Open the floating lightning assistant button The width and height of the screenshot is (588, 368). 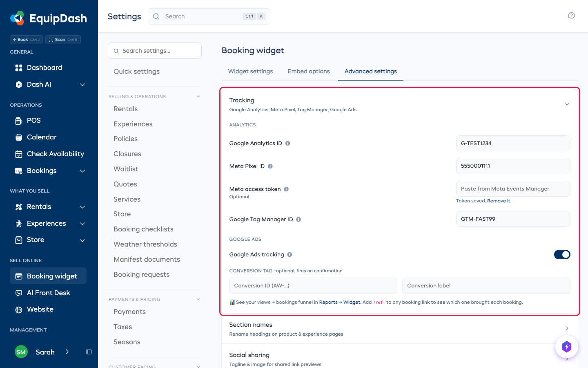click(x=566, y=347)
